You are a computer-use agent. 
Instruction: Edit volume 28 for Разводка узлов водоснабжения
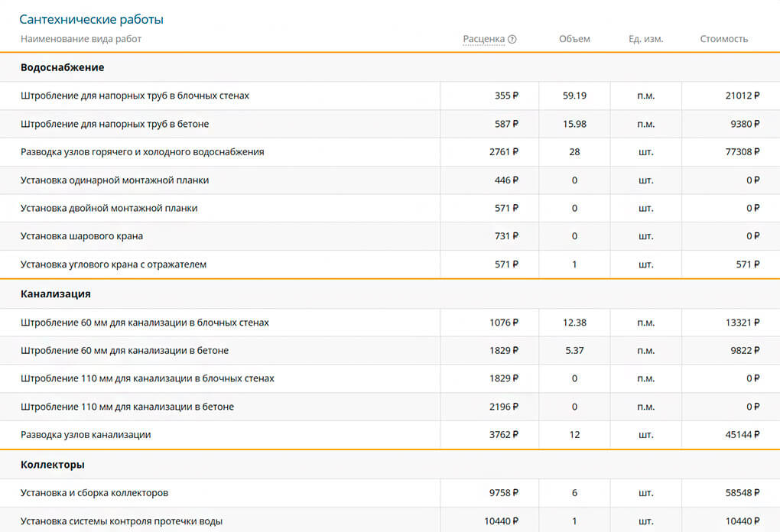[x=574, y=152]
